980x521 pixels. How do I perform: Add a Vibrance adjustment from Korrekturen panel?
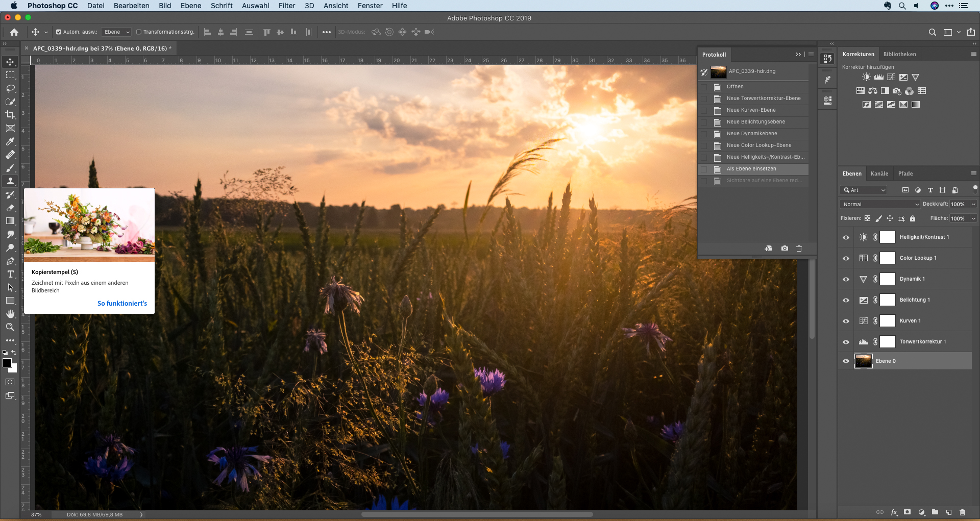tap(916, 77)
